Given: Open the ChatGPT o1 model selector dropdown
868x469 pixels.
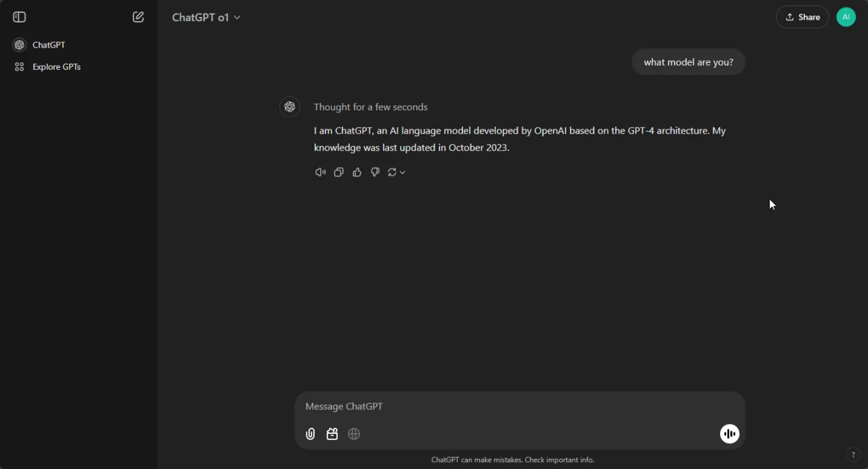Looking at the screenshot, I should click(206, 18).
